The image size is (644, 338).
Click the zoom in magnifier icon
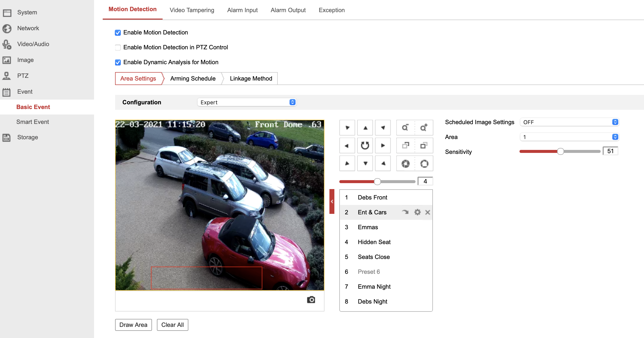pos(424,128)
